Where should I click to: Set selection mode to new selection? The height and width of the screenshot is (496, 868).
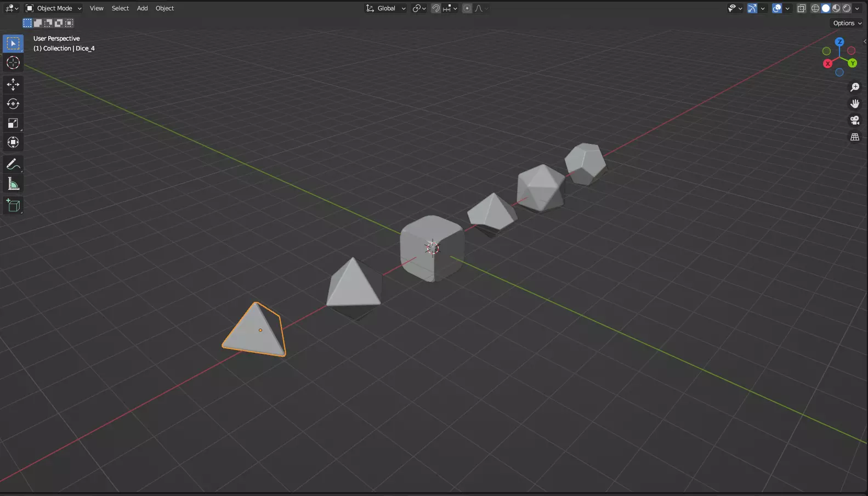coord(27,23)
